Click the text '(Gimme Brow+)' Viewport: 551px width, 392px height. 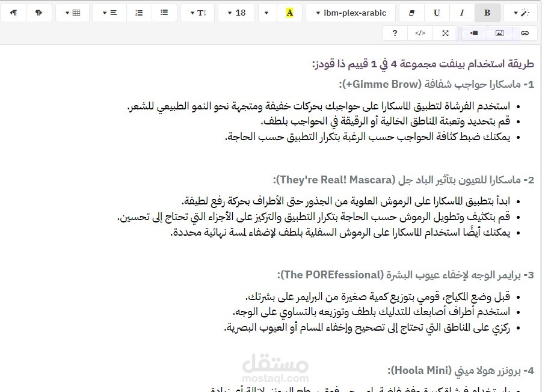coord(383,84)
